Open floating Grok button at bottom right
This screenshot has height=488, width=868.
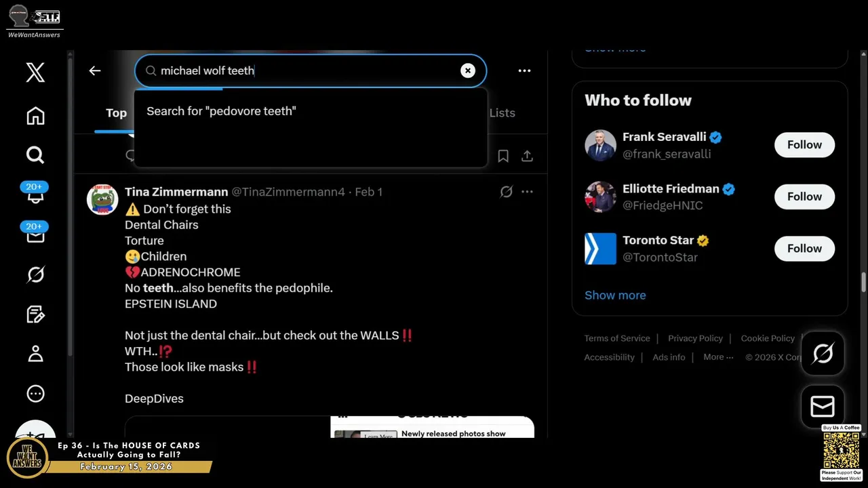823,353
